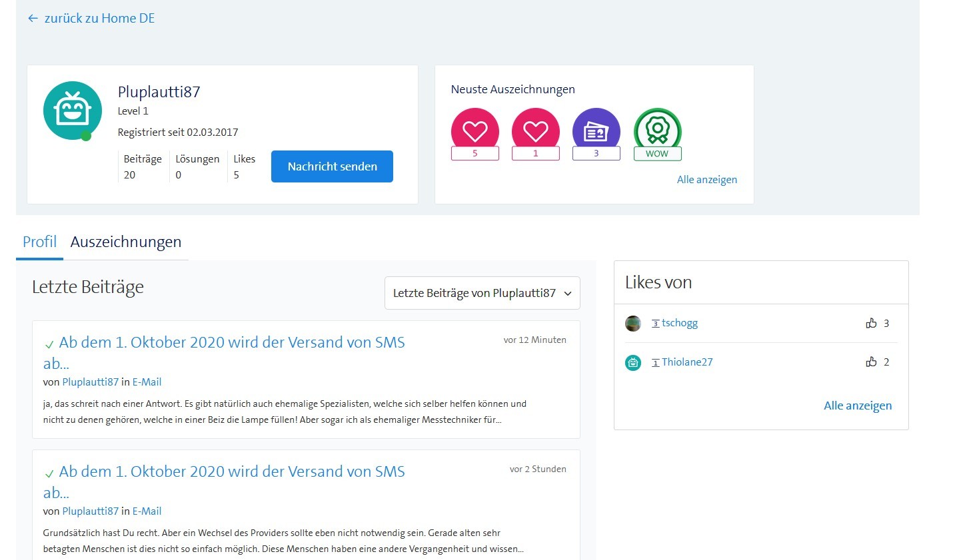Open the Thiolane27 user profile link
The width and height of the screenshot is (953, 560).
click(x=686, y=362)
